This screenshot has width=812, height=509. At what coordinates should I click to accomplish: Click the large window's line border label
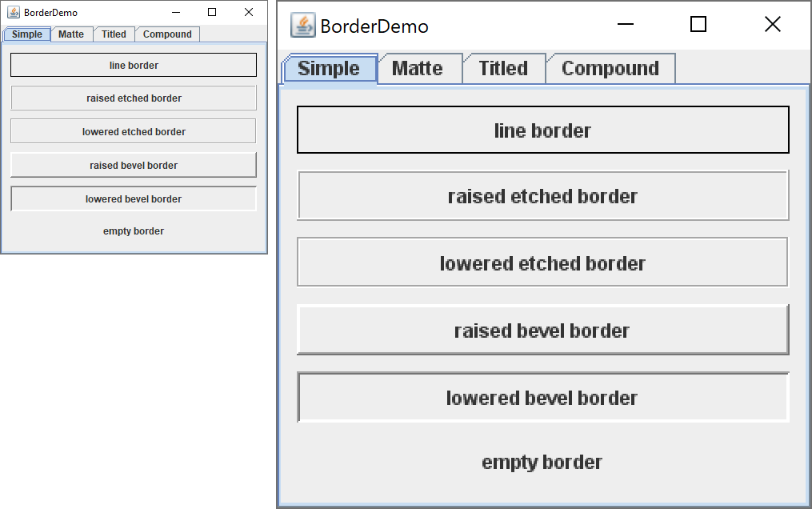542,130
